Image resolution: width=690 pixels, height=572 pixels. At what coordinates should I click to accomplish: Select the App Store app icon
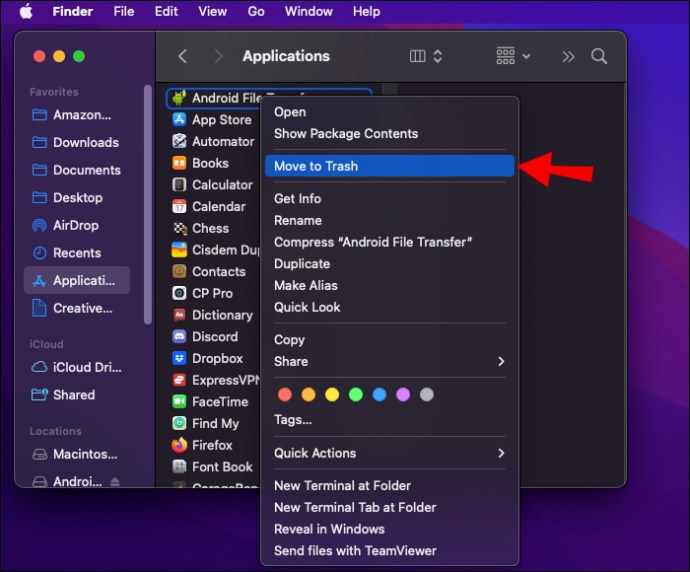(179, 119)
